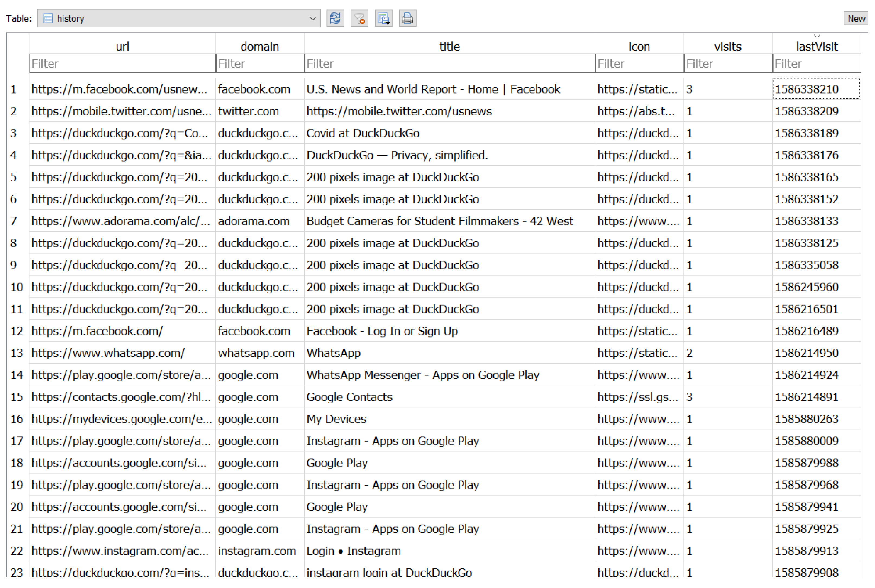This screenshot has width=875, height=588.
Task: Select the lastVisit cell 1586338210
Action: coord(816,89)
